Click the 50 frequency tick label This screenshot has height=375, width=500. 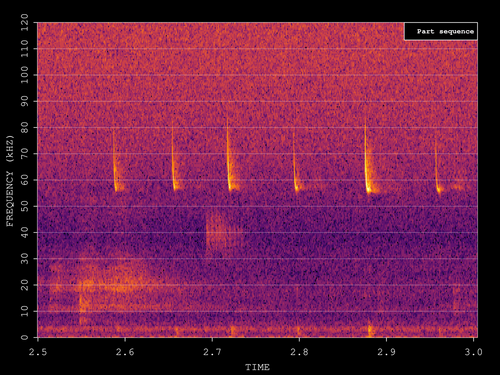tap(25, 206)
